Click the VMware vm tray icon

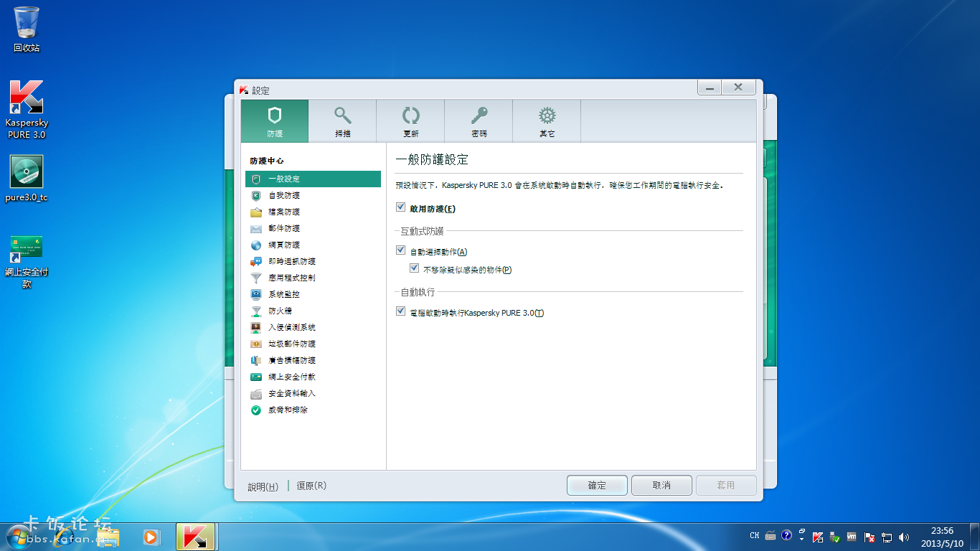852,537
